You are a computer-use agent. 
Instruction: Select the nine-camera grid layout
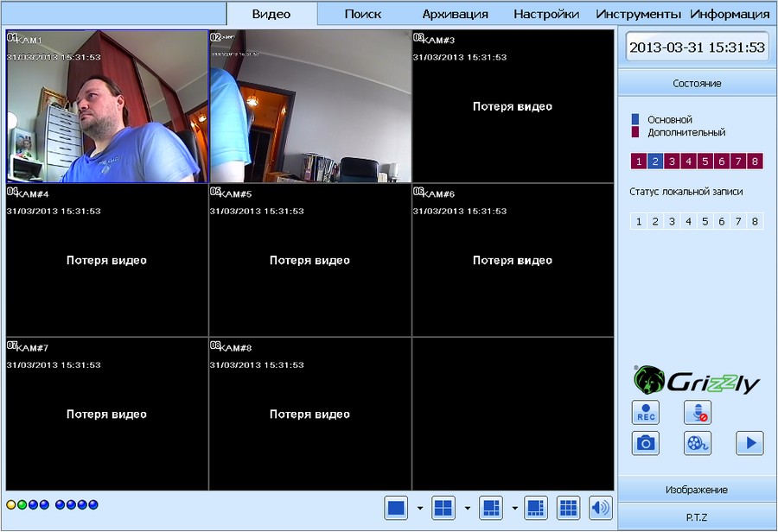[x=568, y=508]
